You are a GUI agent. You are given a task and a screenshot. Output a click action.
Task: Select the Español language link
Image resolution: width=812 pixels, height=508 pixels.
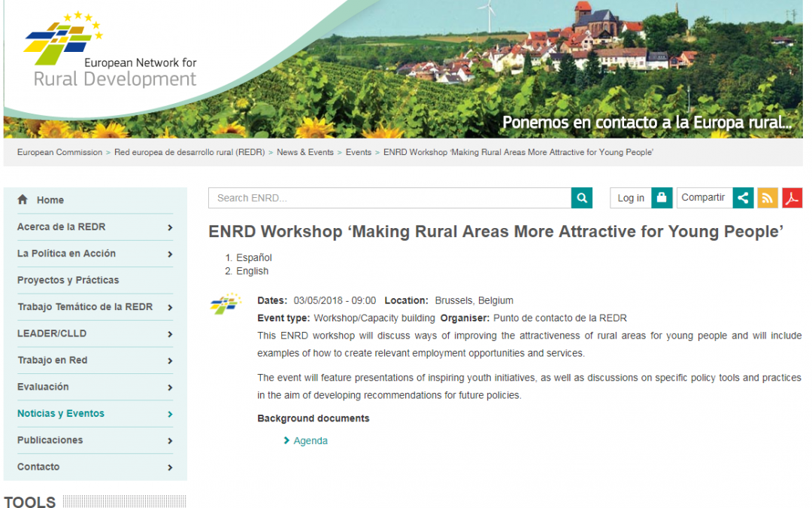point(253,257)
